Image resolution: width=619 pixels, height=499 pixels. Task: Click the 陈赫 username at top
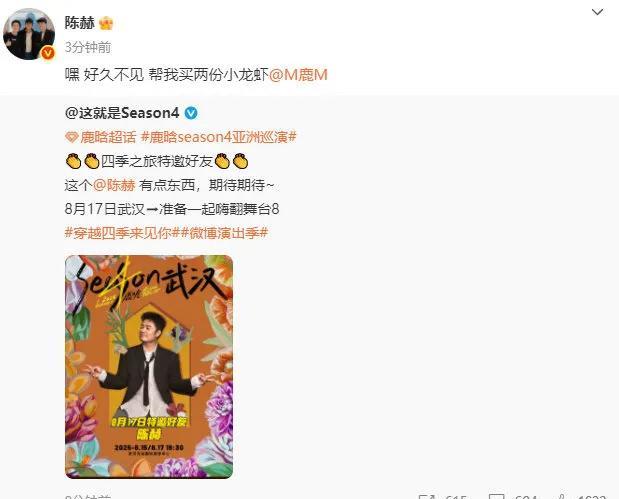pos(80,23)
